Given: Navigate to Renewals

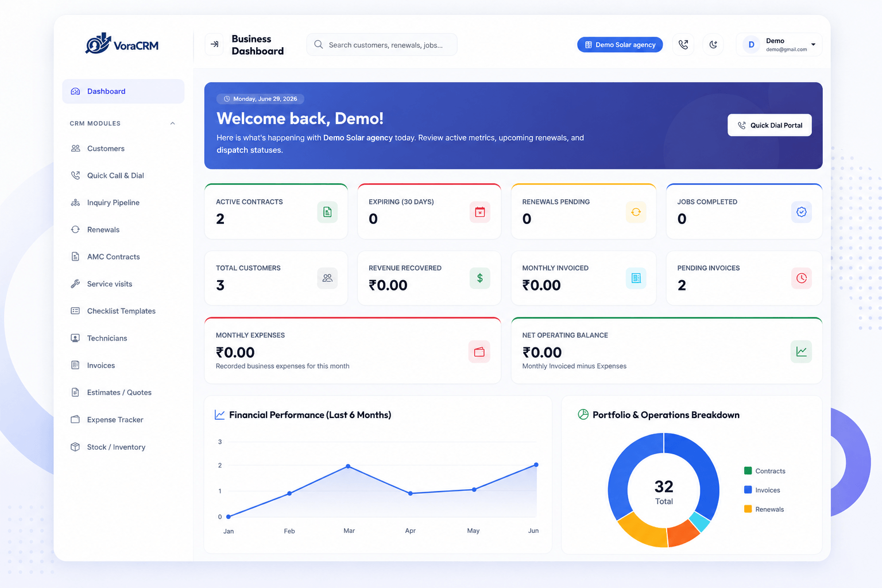Looking at the screenshot, I should click(123, 230).
